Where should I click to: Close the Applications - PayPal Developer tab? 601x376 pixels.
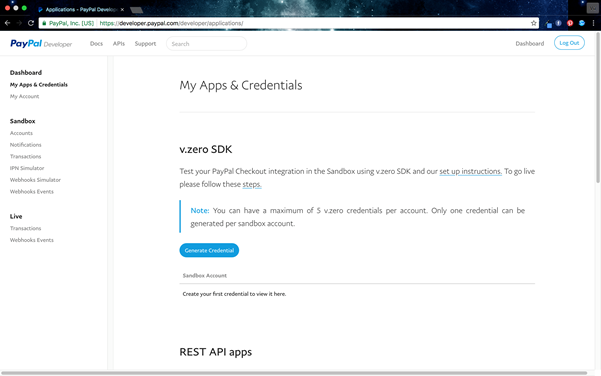pos(122,10)
